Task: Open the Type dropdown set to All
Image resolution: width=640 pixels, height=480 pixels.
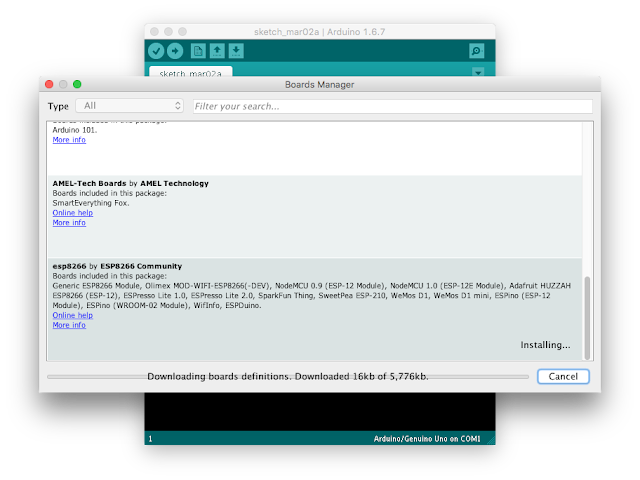Action: pyautogui.click(x=129, y=106)
